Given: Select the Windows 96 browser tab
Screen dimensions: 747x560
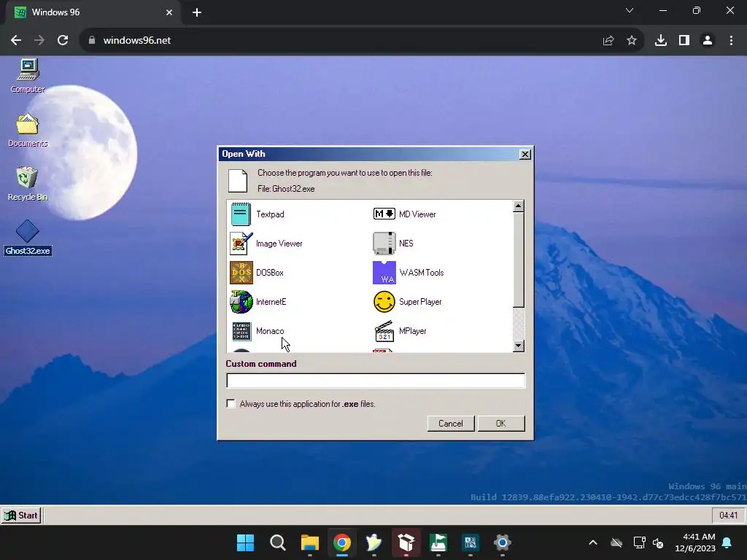Looking at the screenshot, I should coord(94,12).
